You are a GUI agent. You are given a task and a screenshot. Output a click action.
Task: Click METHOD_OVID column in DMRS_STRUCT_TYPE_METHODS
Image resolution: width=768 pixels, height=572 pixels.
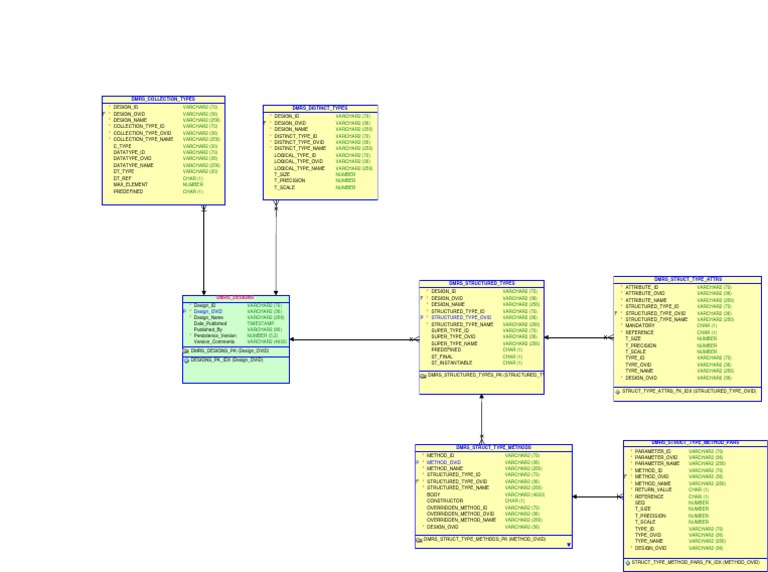click(444, 462)
